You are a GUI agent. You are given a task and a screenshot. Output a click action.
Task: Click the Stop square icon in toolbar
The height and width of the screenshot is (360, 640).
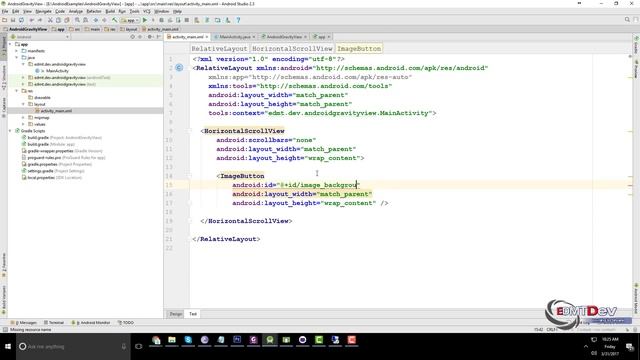pyautogui.click(x=187, y=20)
